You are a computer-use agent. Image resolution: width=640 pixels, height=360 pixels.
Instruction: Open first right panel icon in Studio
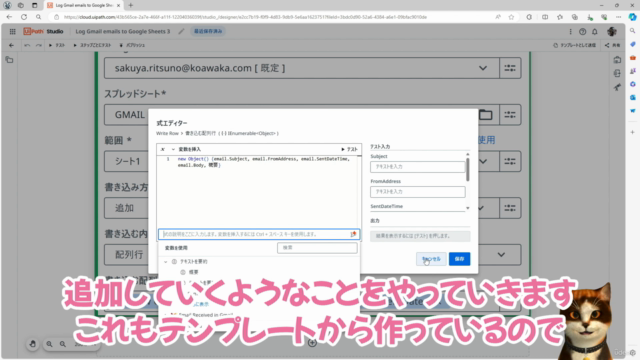[x=617, y=60]
